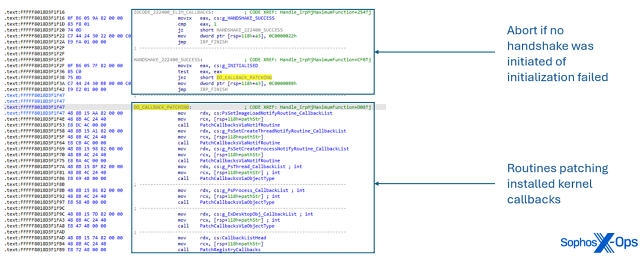The width and height of the screenshot is (644, 257).
Task: Click the cmp mnemonic
Action: coord(182,24)
